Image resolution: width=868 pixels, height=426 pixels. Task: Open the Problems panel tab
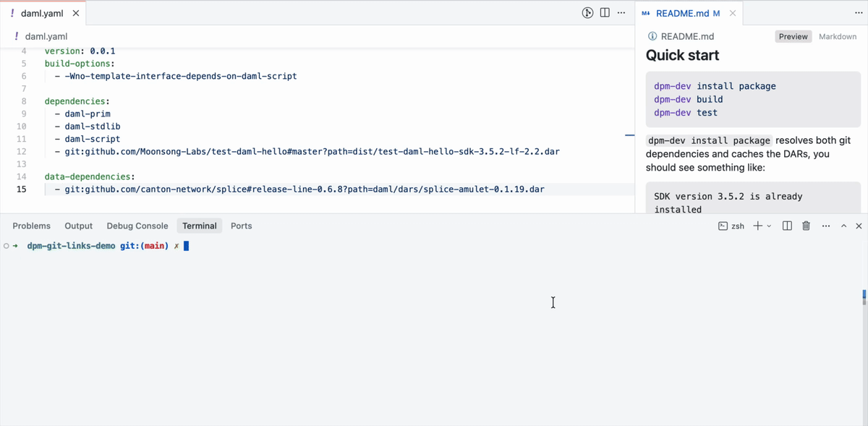pyautogui.click(x=32, y=226)
